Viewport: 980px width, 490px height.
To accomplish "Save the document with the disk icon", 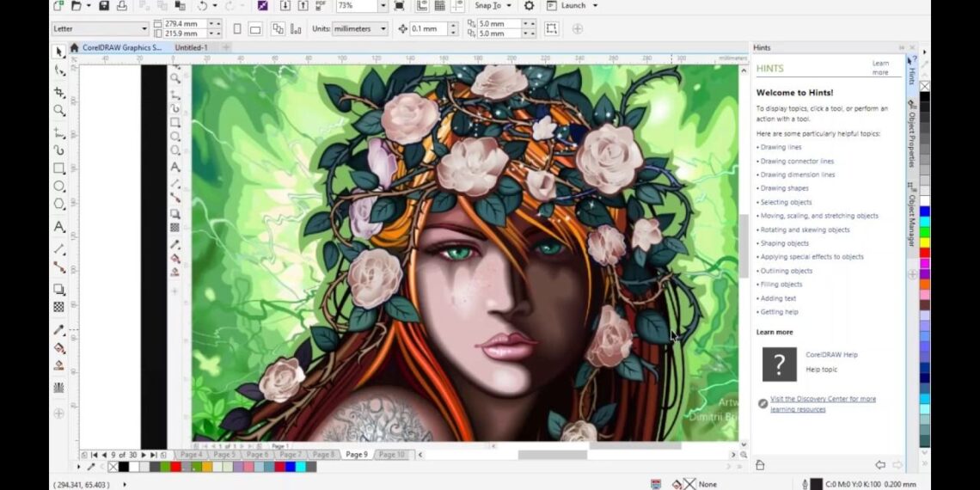I will click(104, 6).
